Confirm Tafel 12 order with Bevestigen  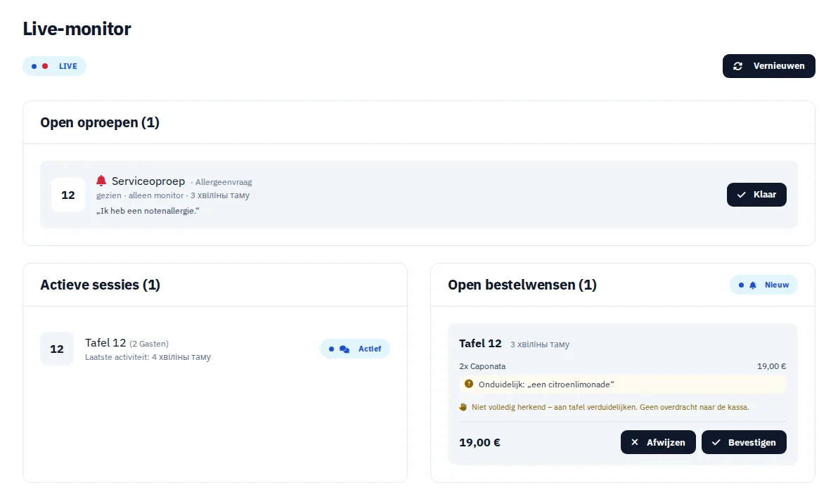pyautogui.click(x=743, y=442)
